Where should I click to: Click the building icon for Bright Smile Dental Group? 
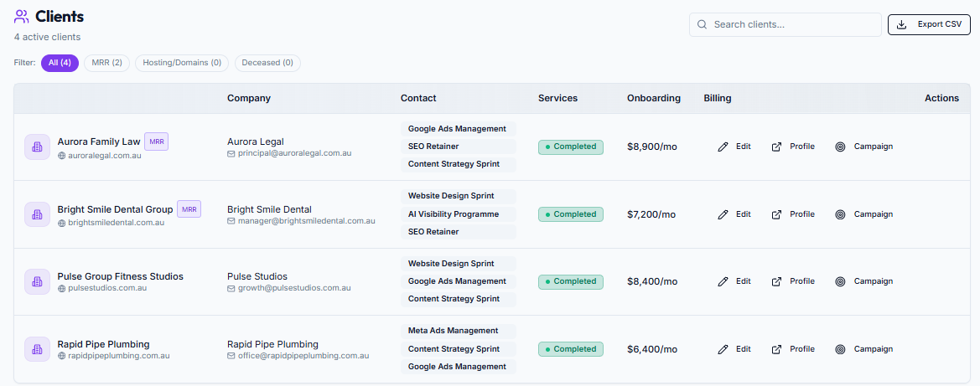pyautogui.click(x=37, y=214)
